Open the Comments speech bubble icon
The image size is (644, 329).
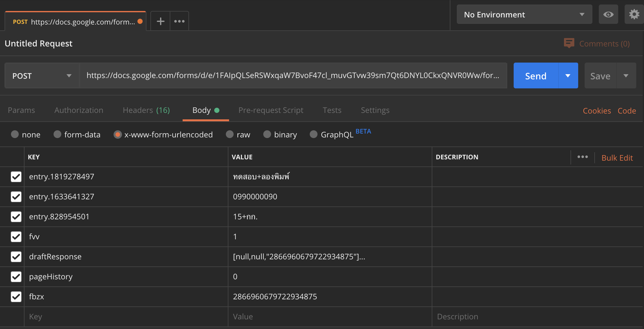(569, 43)
